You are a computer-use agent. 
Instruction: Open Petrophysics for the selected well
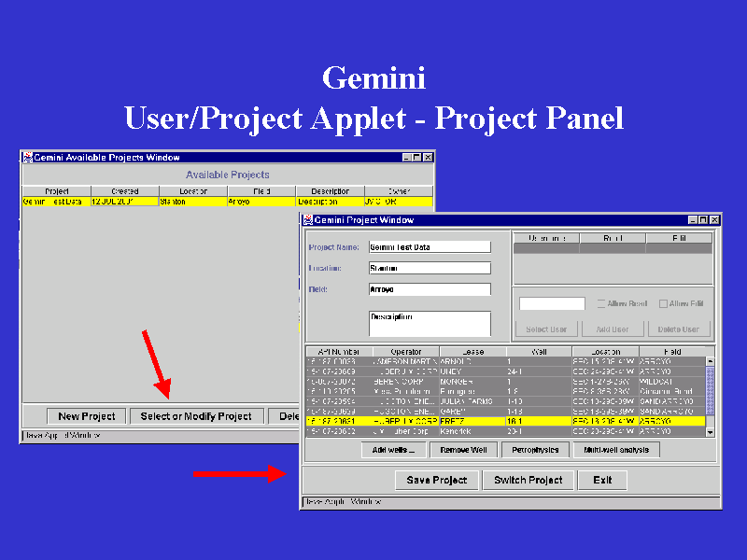[535, 450]
